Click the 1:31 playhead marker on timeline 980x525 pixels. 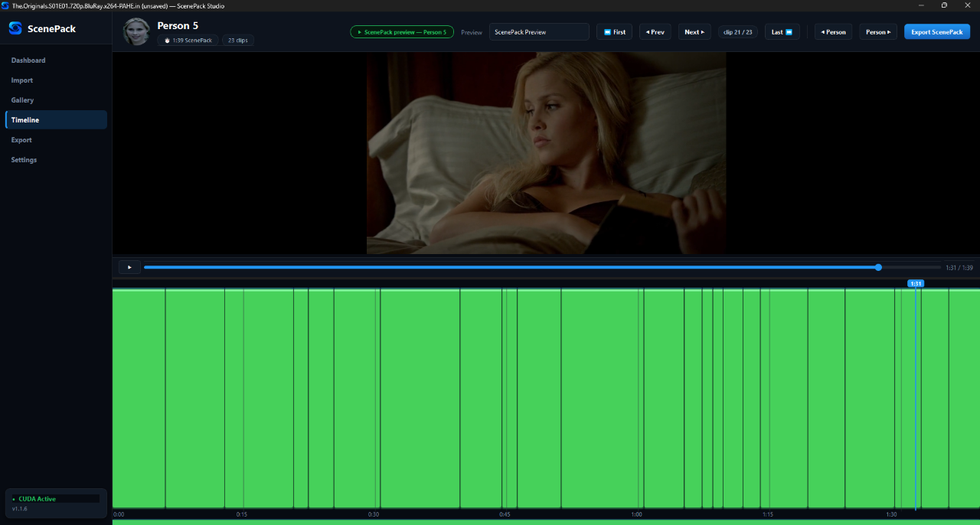pyautogui.click(x=916, y=283)
